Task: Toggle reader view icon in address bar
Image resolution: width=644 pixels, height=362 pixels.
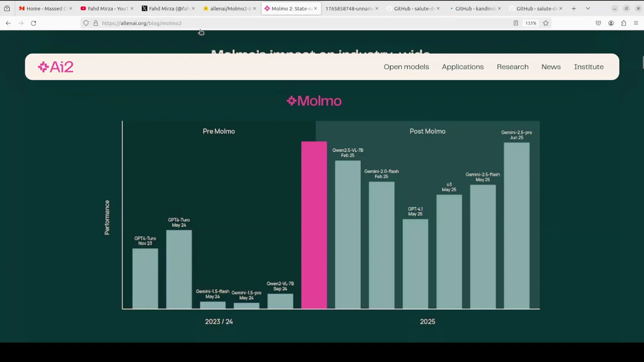Action: [x=516, y=23]
